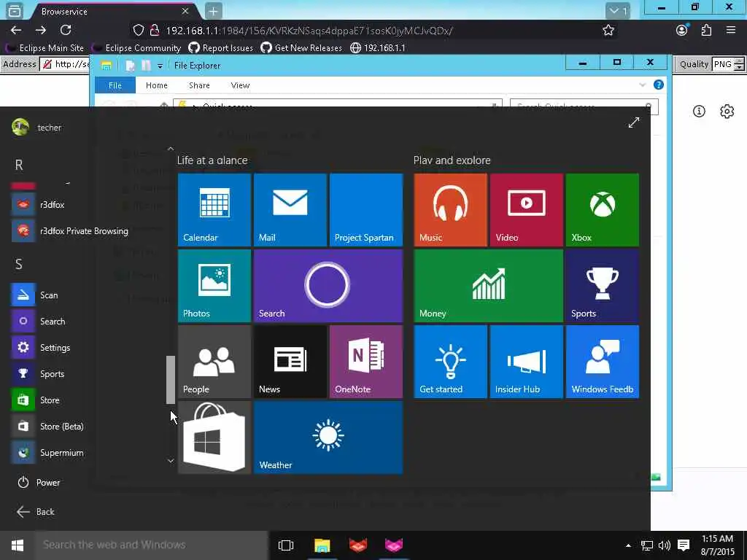Screen dimensions: 747x560
Task: Open the Store shopping bag tile
Action: (214, 437)
